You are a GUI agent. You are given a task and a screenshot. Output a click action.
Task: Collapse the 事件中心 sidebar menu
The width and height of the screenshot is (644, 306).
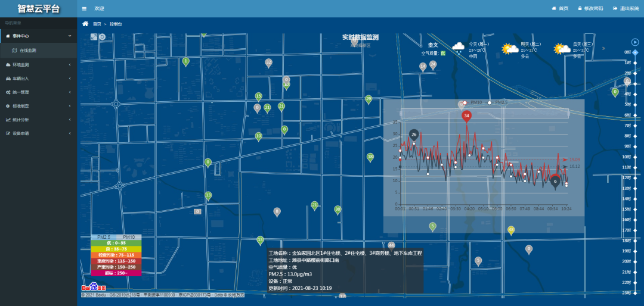[38, 36]
